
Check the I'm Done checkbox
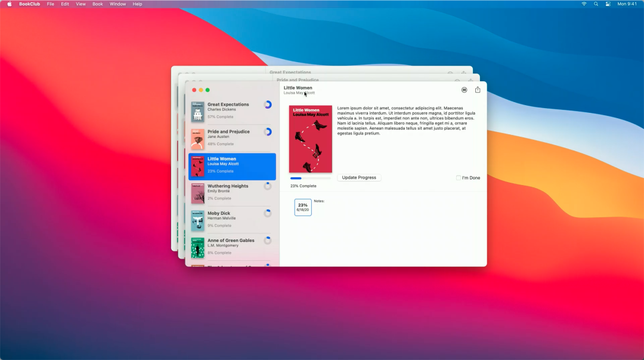coord(459,178)
